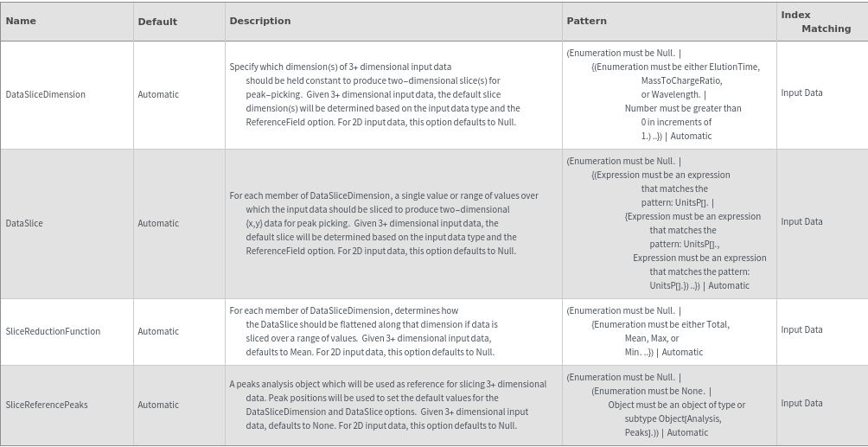Viewport: 868px width, 447px height.
Task: Click Input Data in the SliceReferencePeaks row
Action: 801,403
